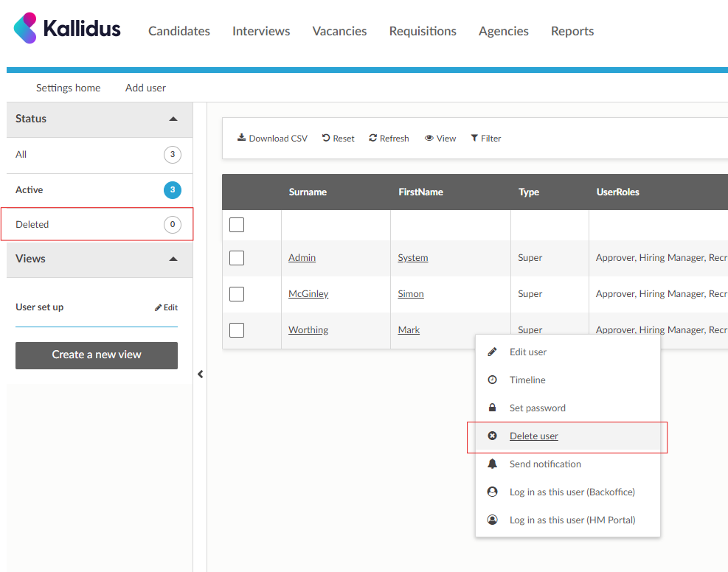Show the Deleted status users
The height and width of the screenshot is (572, 728).
[32, 224]
